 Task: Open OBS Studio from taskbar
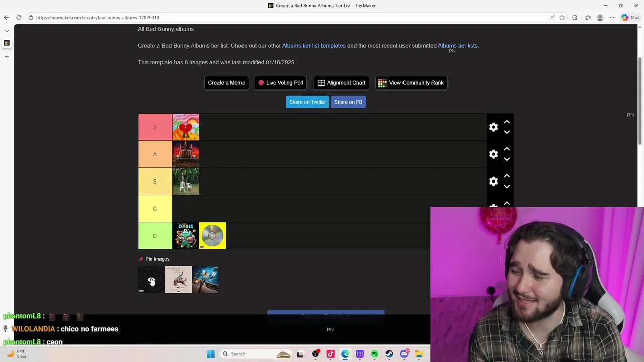(315, 354)
